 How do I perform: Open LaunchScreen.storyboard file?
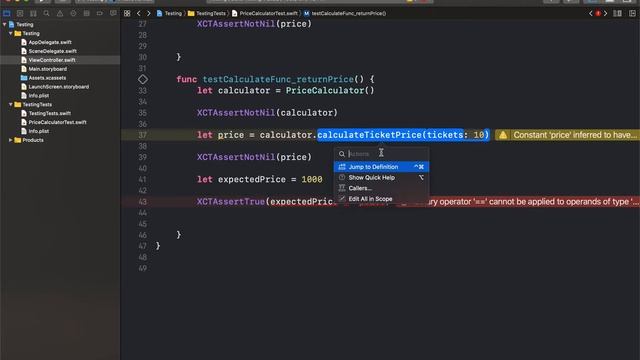(x=59, y=87)
